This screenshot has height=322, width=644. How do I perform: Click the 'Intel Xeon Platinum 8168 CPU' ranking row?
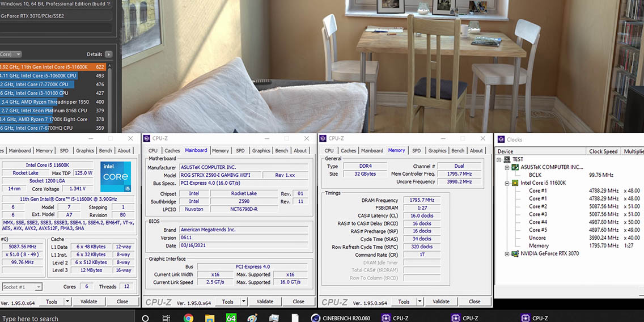click(53, 111)
